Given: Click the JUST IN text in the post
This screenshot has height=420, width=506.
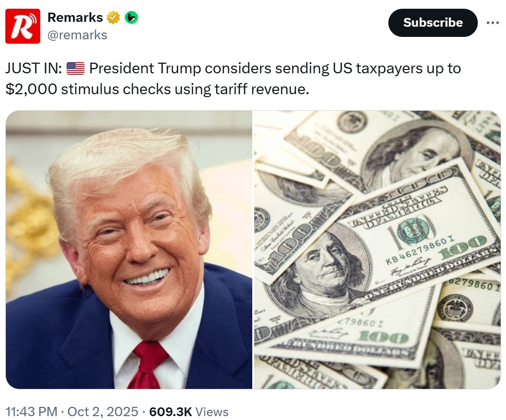Looking at the screenshot, I should [34, 68].
